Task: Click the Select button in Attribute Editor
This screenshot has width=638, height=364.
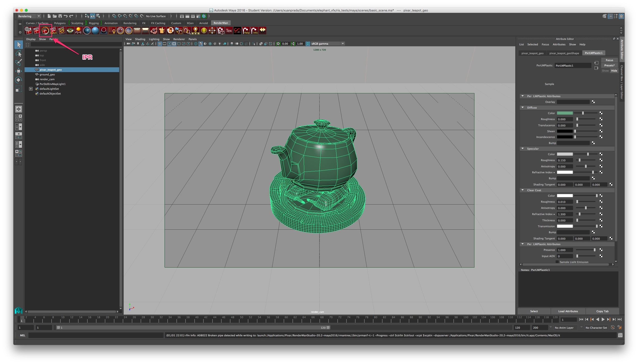Action: coord(534,311)
